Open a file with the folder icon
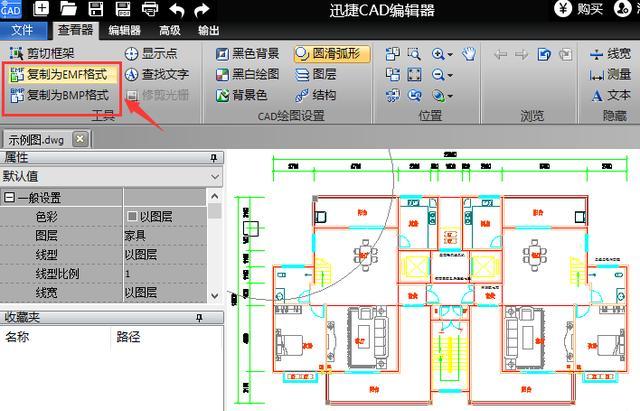The image size is (640, 411). [68, 9]
